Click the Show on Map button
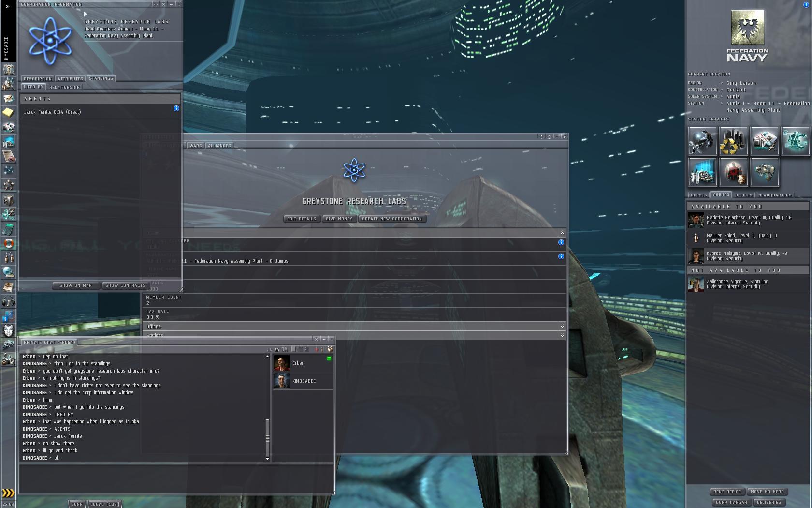The height and width of the screenshot is (508, 812). (x=75, y=285)
